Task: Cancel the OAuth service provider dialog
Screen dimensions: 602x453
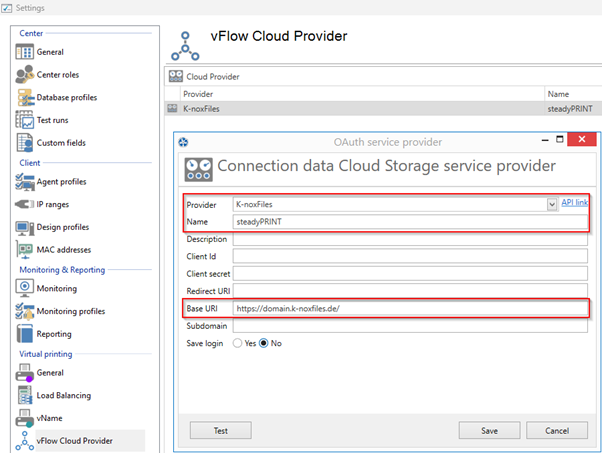Action: tap(557, 431)
